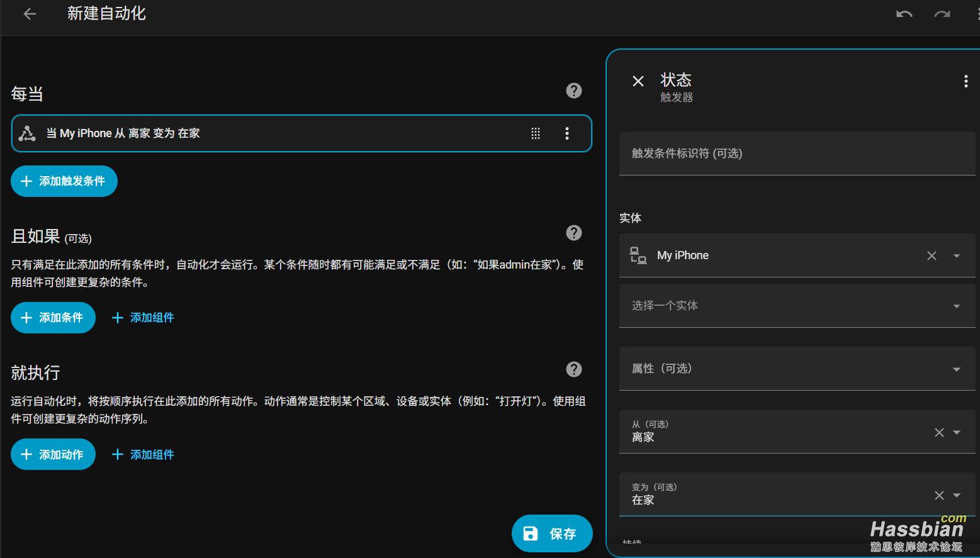Image resolution: width=980 pixels, height=558 pixels.
Task: Click the 添加触发条件 button
Action: (64, 181)
